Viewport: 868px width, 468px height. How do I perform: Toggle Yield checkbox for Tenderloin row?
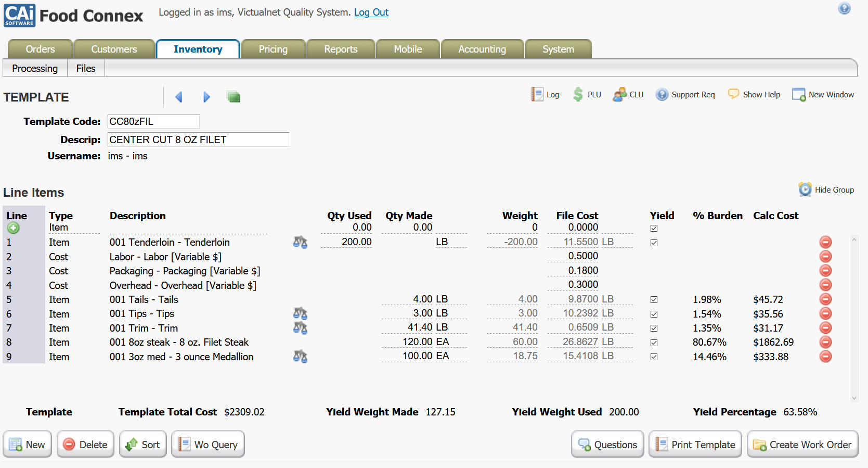654,243
